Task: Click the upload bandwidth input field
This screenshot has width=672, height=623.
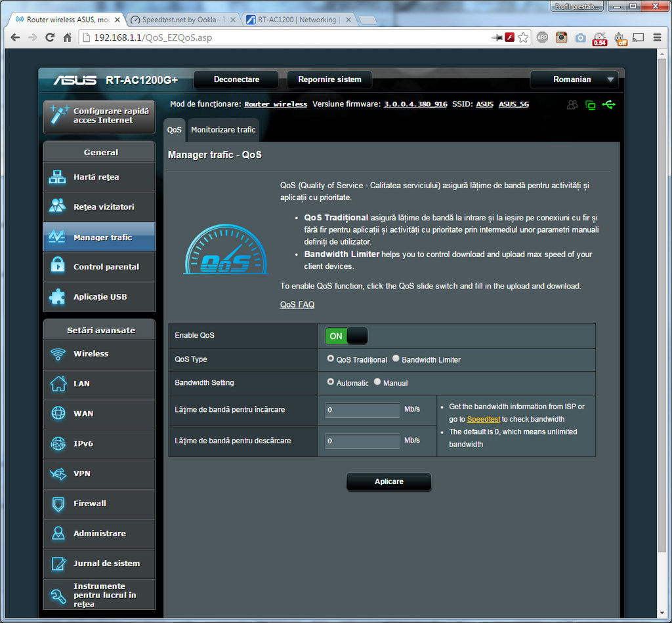Action: pyautogui.click(x=362, y=410)
